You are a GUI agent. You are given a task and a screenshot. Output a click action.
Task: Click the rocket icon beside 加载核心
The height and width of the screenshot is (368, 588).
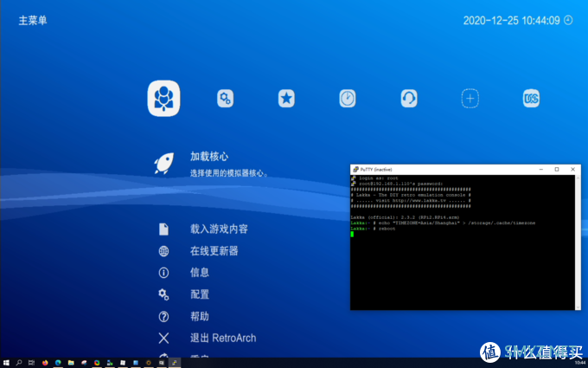pos(164,163)
